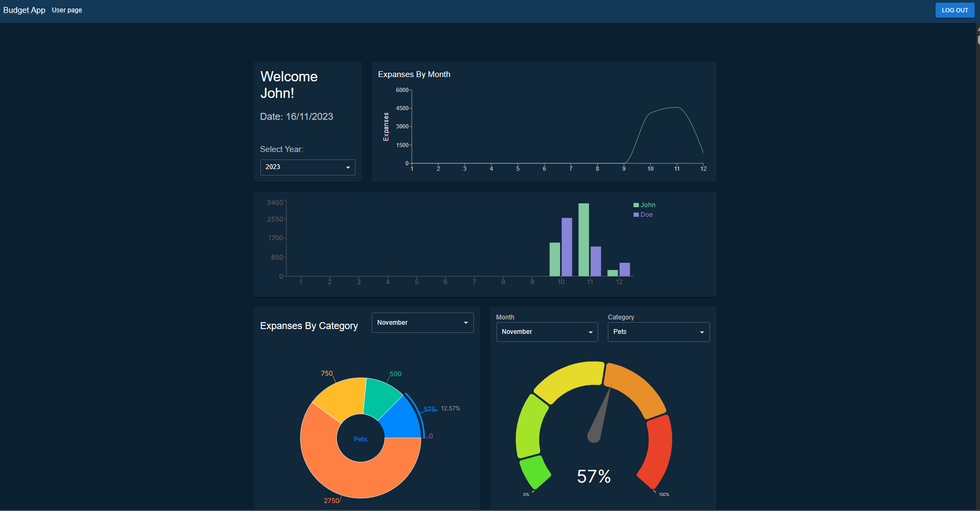Click the Expanses By Category heading
The height and width of the screenshot is (511, 980).
309,326
